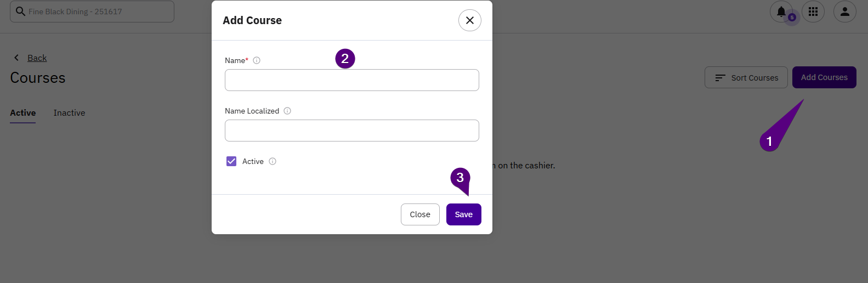The image size is (868, 283).
Task: Switch to the Inactive tab
Action: coord(69,113)
